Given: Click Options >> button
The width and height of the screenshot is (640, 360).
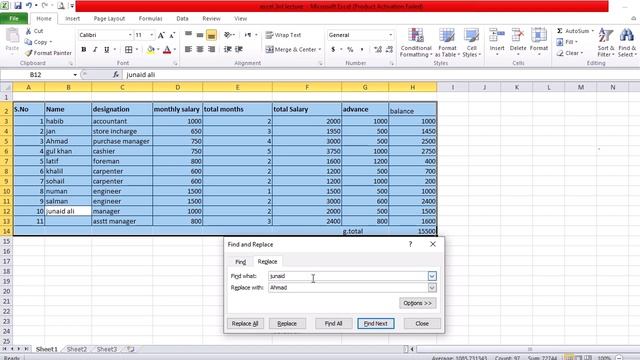Looking at the screenshot, I should 418,303.
